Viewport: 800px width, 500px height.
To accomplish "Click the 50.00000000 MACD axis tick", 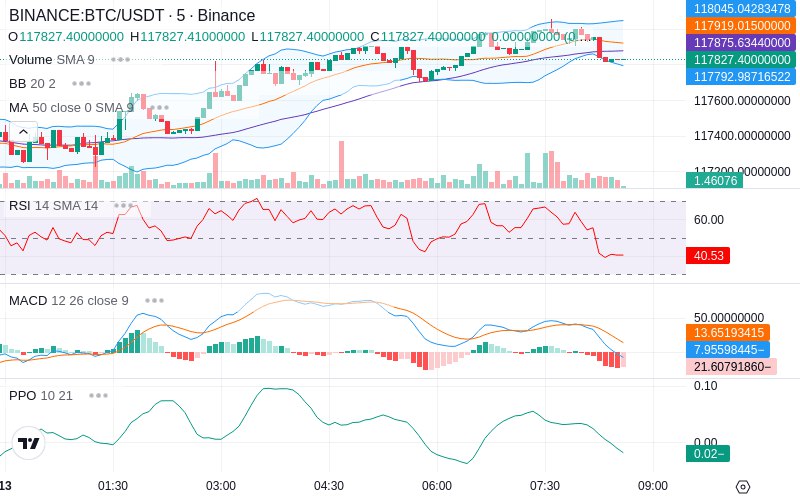I will 729,317.
